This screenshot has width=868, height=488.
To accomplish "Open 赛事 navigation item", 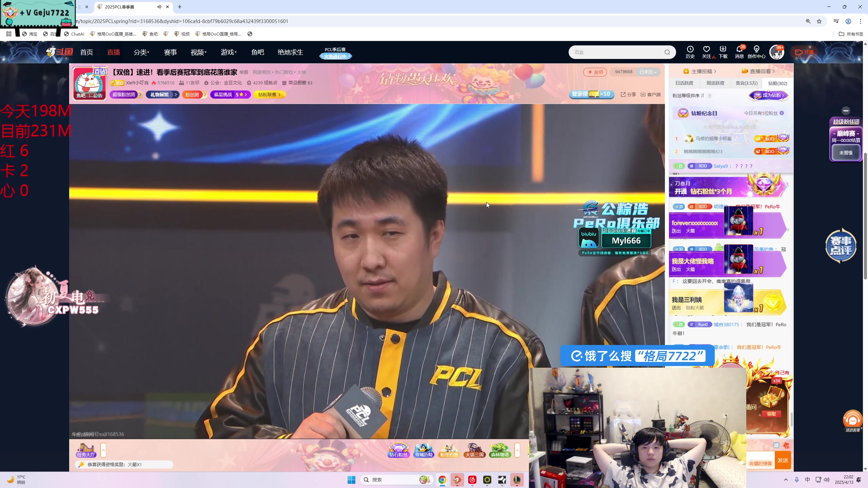I will (170, 52).
